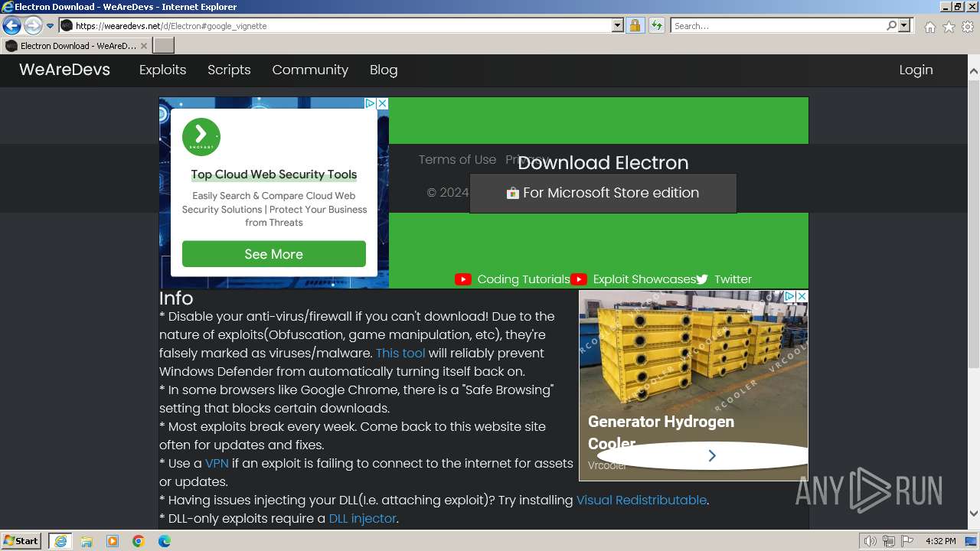Click the page scrollbar up arrow
Image resolution: width=980 pixels, height=551 pixels.
[x=974, y=72]
